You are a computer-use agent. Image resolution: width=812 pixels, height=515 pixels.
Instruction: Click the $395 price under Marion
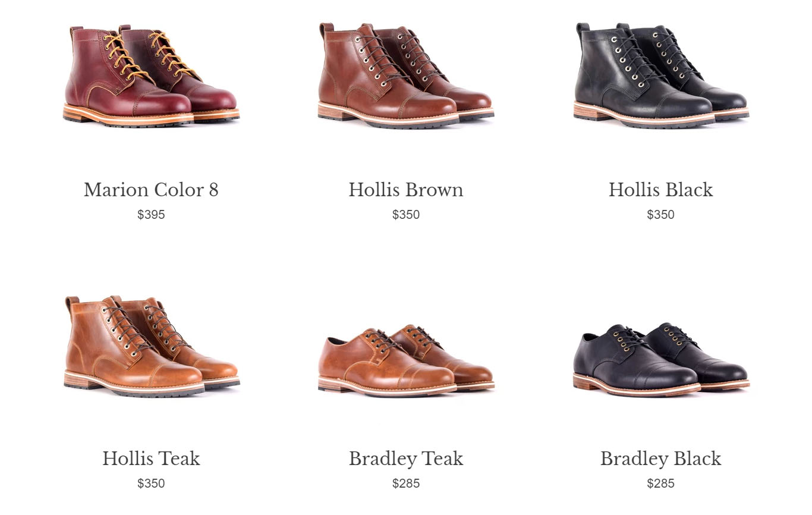point(151,215)
